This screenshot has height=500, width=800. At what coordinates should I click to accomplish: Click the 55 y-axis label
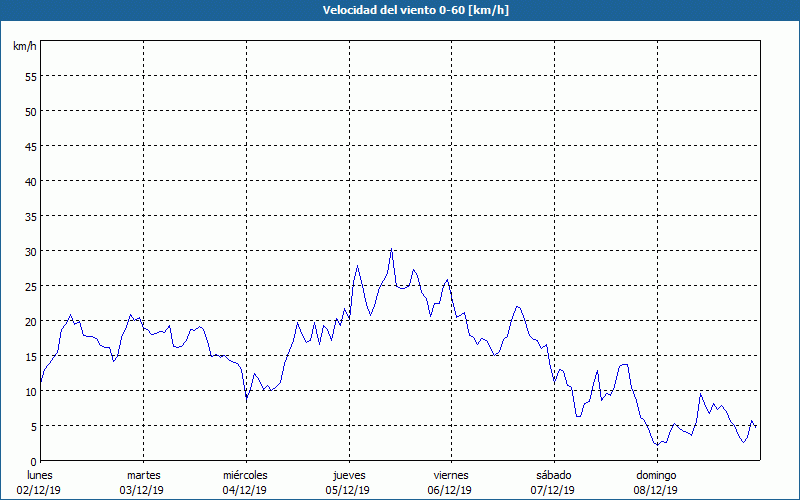[x=31, y=77]
